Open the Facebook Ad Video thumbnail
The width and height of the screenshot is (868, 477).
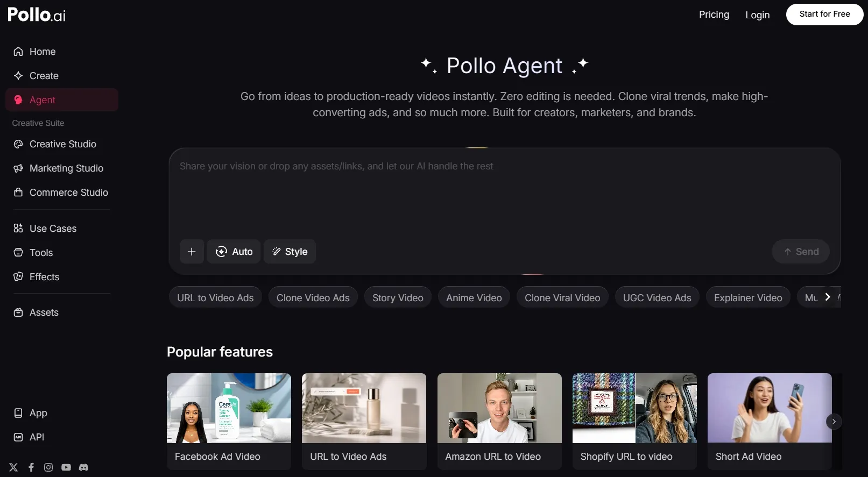pyautogui.click(x=229, y=408)
